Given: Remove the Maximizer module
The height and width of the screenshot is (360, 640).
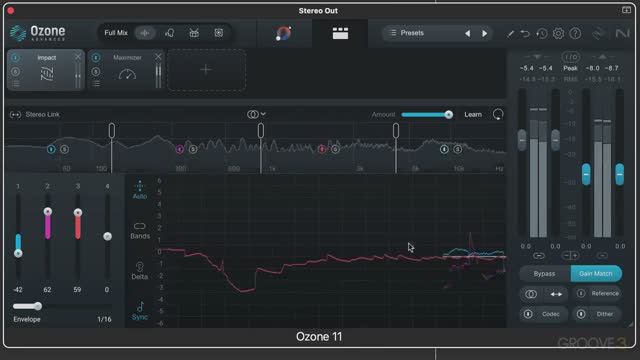Looking at the screenshot, I should (158, 57).
